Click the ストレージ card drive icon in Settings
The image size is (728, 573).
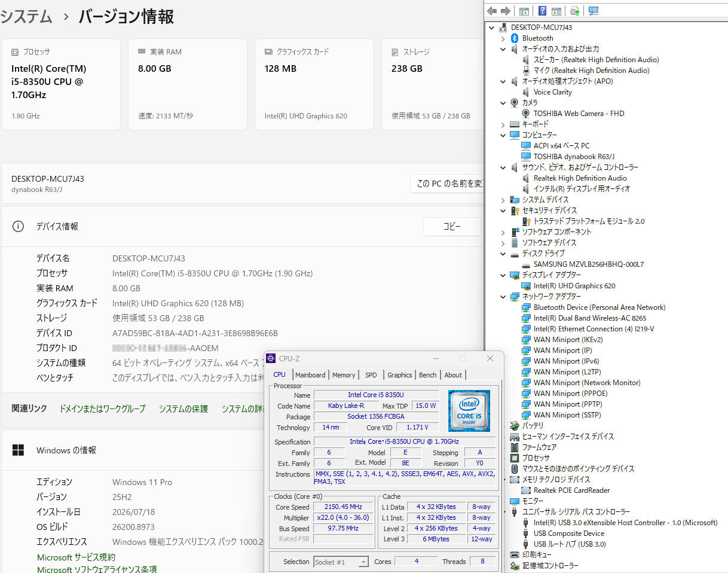(x=395, y=52)
